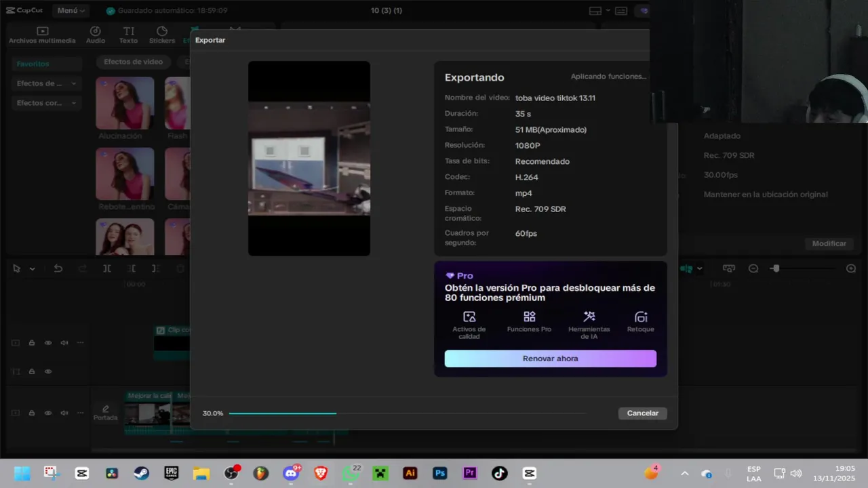The width and height of the screenshot is (868, 488).
Task: Open Epic Games Launcher from the taskbar
Action: 171,473
